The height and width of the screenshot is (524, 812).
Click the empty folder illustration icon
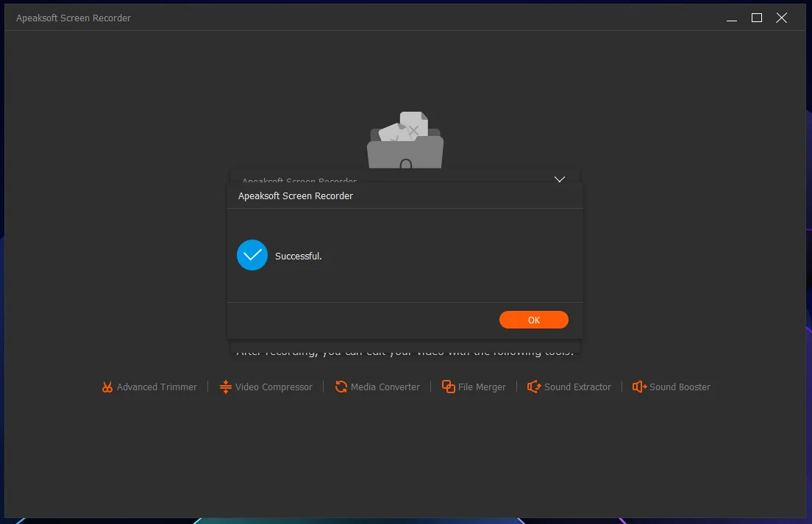405,140
